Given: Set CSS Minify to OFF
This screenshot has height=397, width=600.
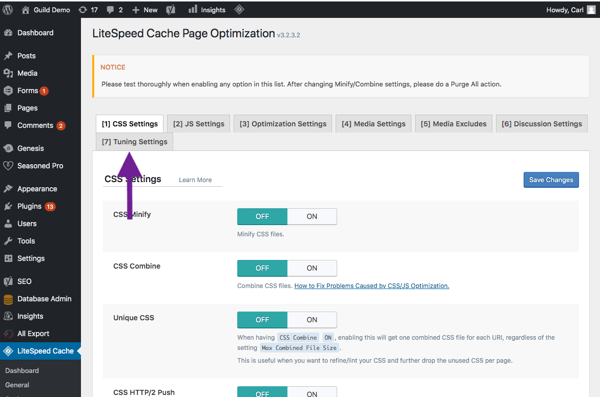Looking at the screenshot, I should point(262,216).
